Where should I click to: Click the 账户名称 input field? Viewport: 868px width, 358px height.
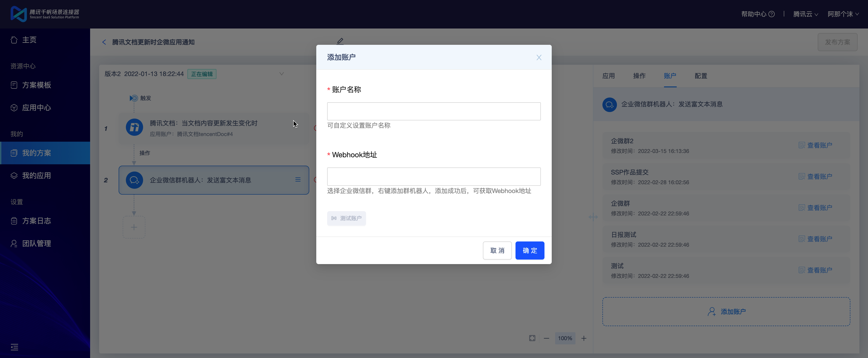(434, 111)
